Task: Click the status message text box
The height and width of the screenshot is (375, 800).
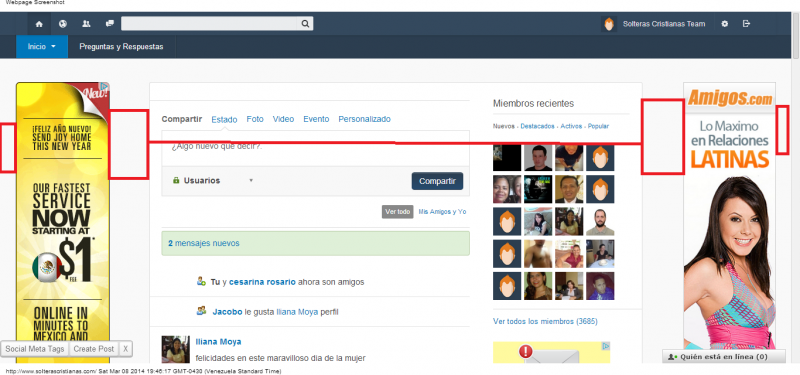Action: tap(315, 148)
